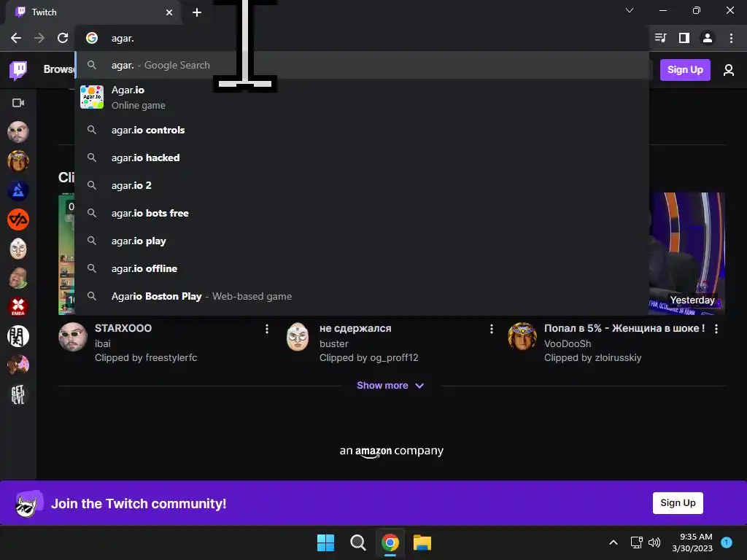Click buster avatar beside не сдержался clip
Viewport: 747px width, 560px height.
pyautogui.click(x=298, y=337)
